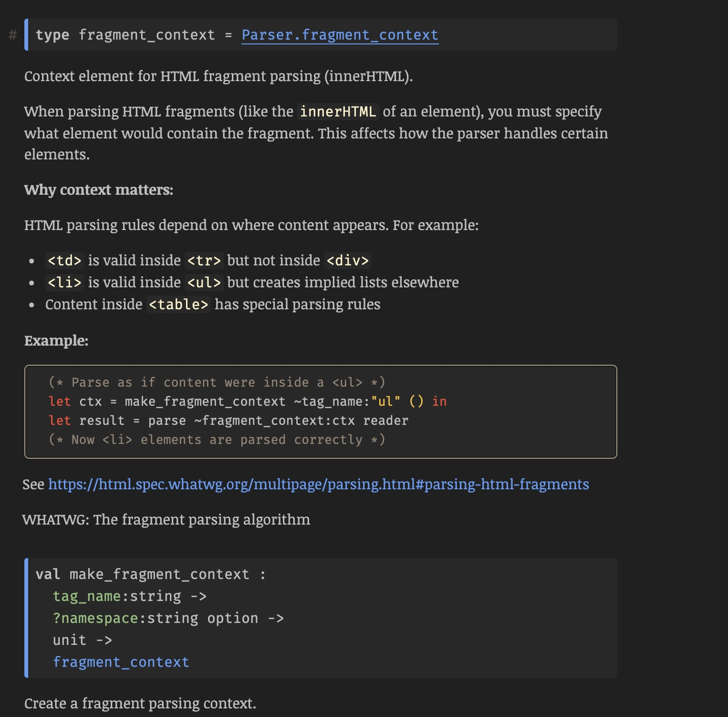The image size is (728, 717).
Task: Click "Create a fragment parsing context." description
Action: (140, 703)
